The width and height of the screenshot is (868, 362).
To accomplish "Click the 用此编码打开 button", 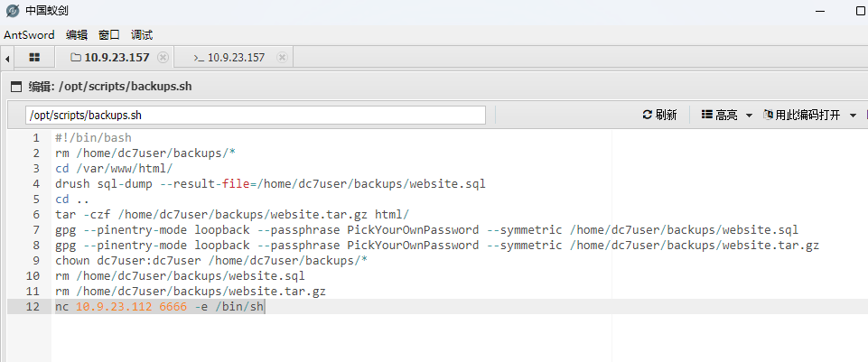I will pyautogui.click(x=801, y=116).
